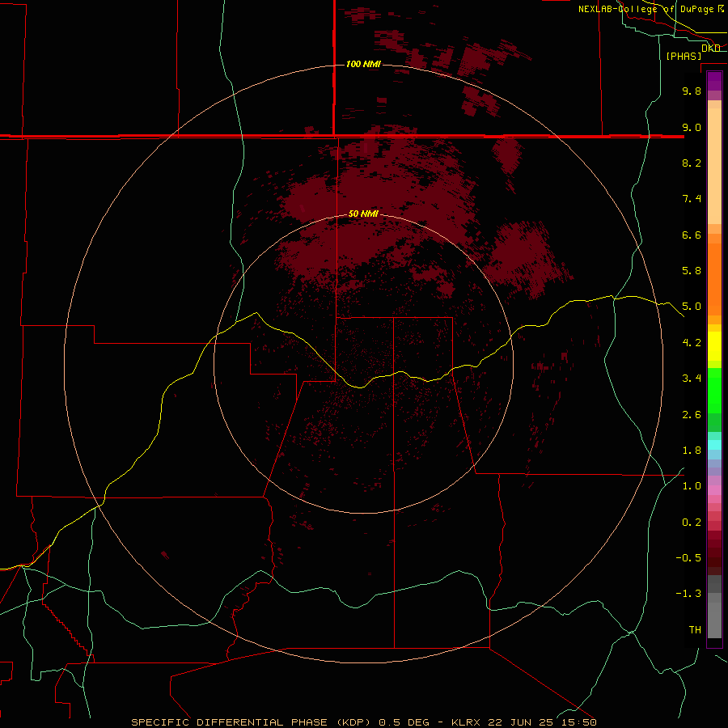Click the Specific Differential Phase KLRX caption
Viewport: 728px width, 728px height.
tap(363, 722)
